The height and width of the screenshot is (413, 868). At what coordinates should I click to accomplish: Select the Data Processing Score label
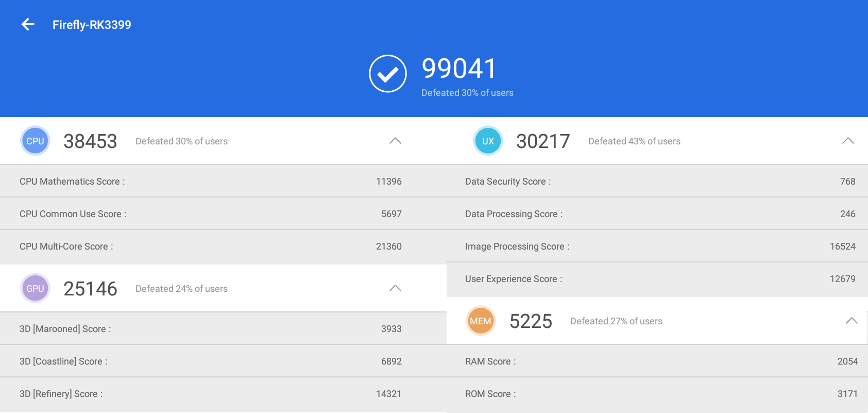click(514, 214)
